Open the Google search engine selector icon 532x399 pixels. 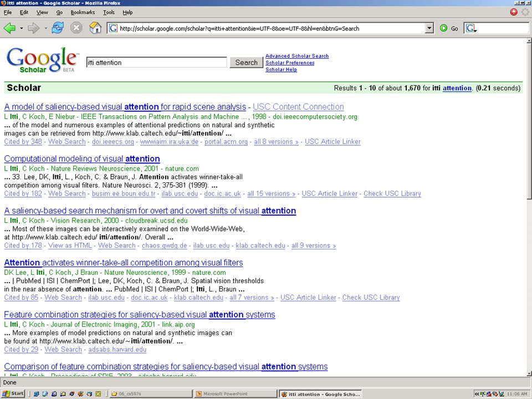471,28
